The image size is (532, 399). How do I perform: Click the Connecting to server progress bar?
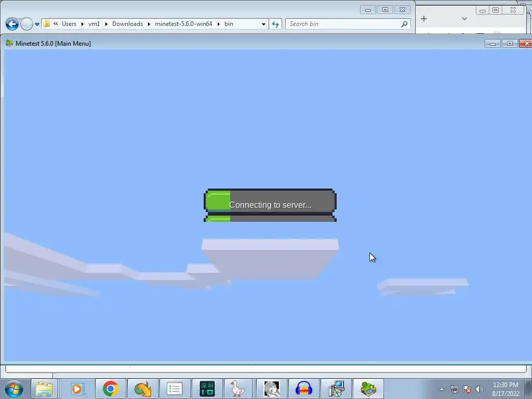tap(270, 205)
